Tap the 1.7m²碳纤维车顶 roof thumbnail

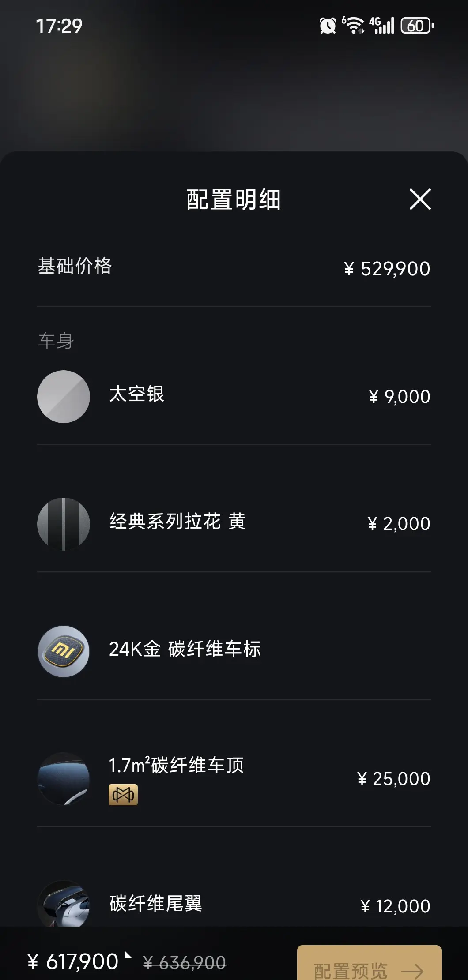pos(64,779)
